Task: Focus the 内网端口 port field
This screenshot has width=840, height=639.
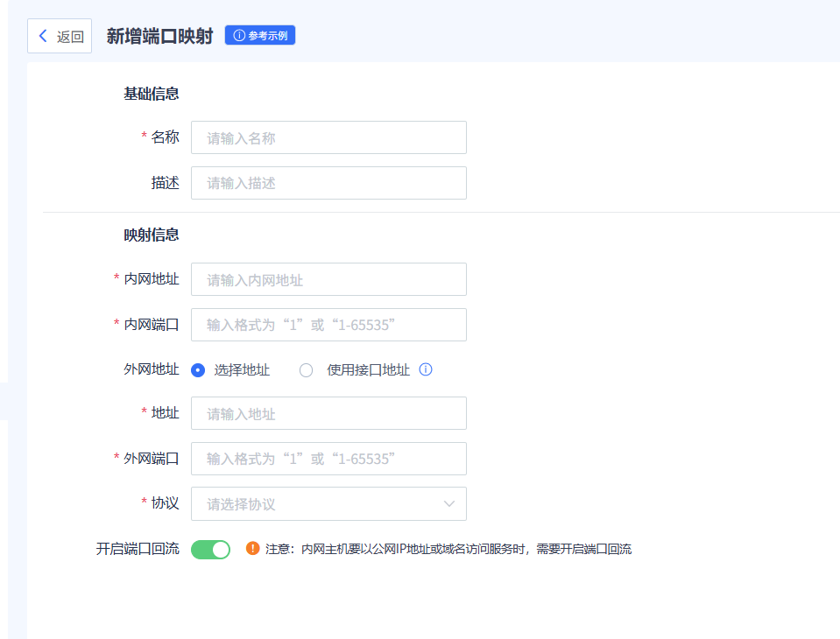Action: click(x=328, y=325)
